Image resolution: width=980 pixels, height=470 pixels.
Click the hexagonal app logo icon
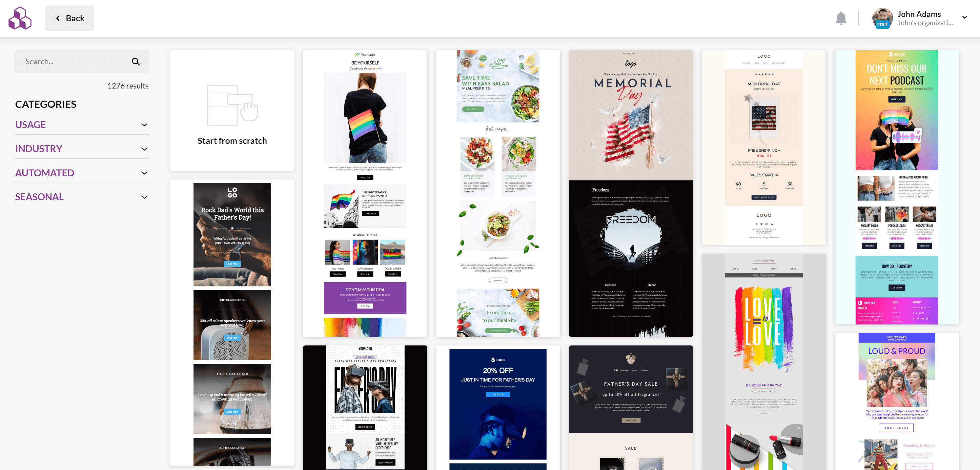(x=21, y=17)
